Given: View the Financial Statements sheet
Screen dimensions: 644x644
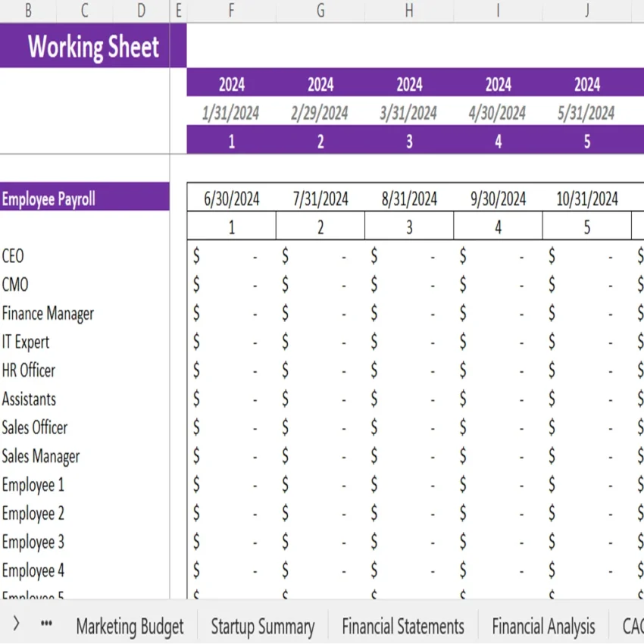Looking at the screenshot, I should [403, 627].
